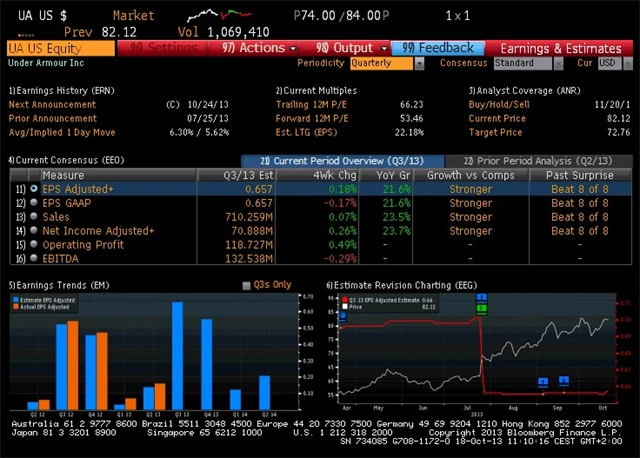Select the EPS Adjusted+ radio button
This screenshot has height=458, width=640.
coord(35,188)
